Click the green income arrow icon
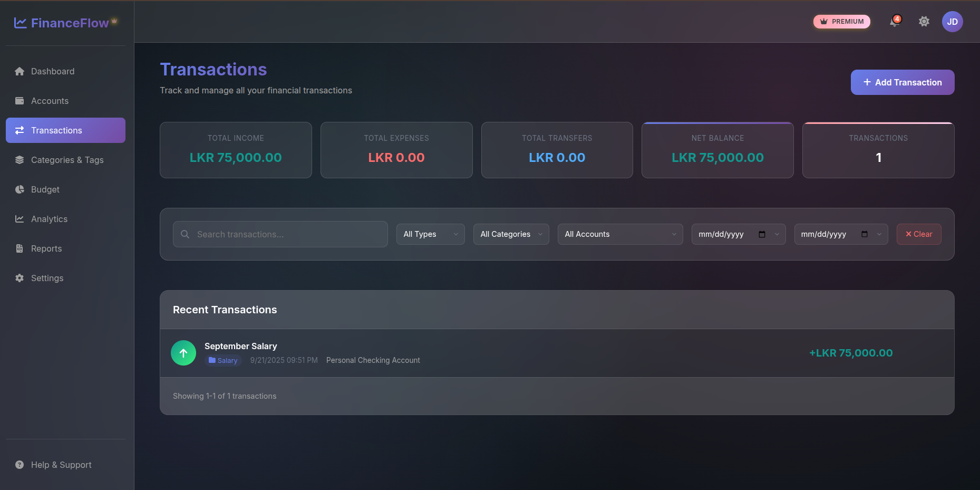 point(183,353)
